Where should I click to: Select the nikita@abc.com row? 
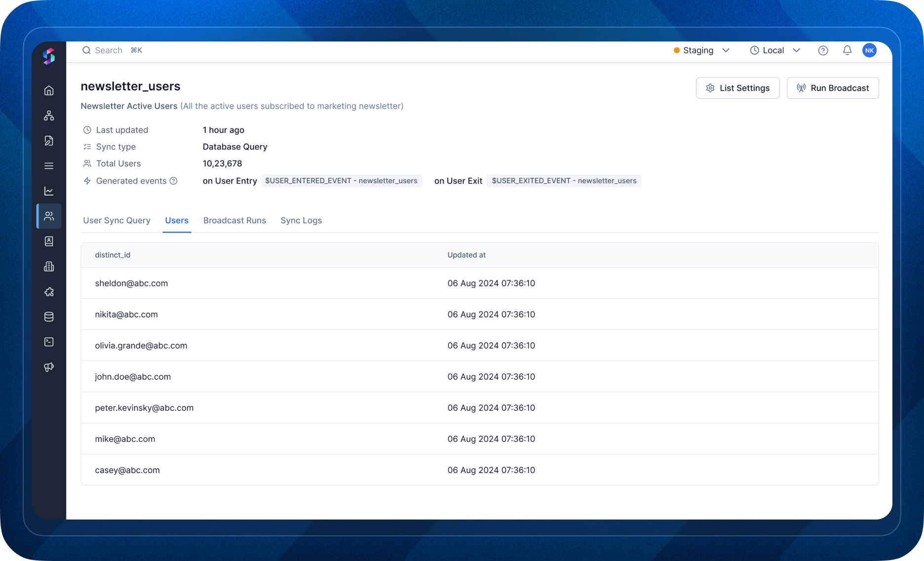pos(480,314)
